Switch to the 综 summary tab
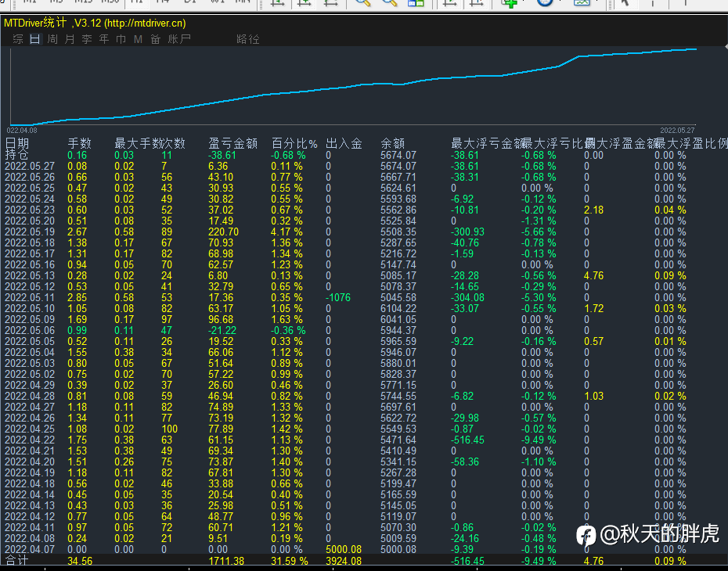The width and height of the screenshot is (728, 571). pos(18,39)
